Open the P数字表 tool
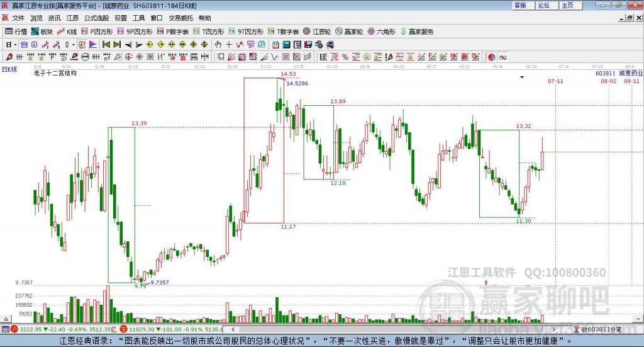644x347 pixels. 172,31
